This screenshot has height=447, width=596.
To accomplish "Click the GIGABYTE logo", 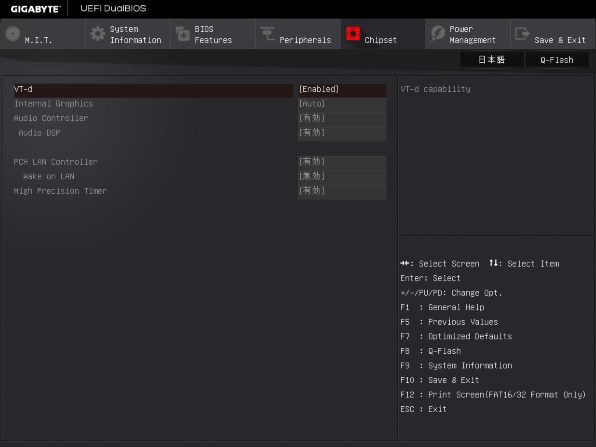I will click(x=35, y=9).
